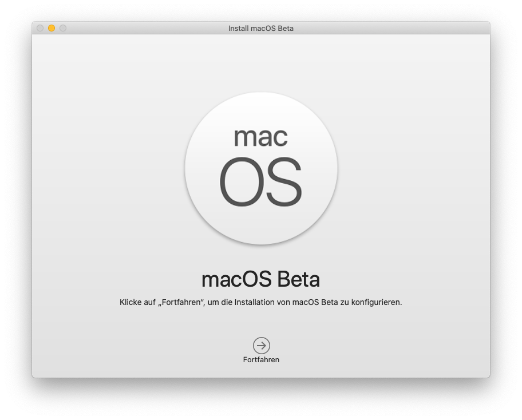Click the "Install macOS Beta" window title

coord(260,28)
